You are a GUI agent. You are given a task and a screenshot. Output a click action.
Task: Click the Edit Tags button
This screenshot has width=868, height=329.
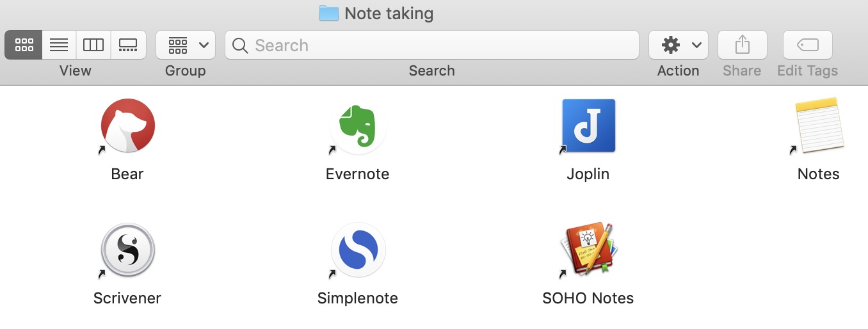point(807,45)
